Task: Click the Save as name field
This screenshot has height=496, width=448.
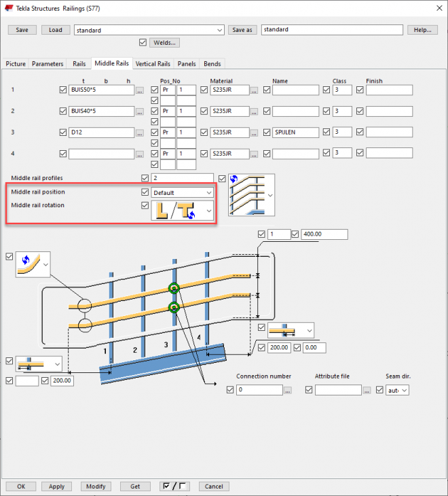Action: pyautogui.click(x=332, y=29)
